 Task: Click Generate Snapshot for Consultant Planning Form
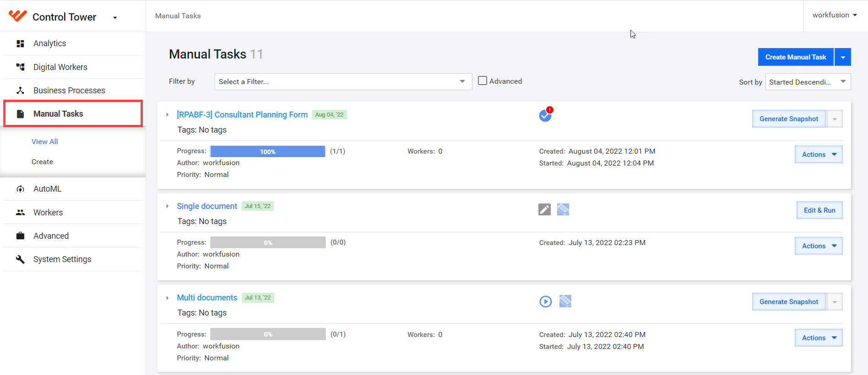coord(789,119)
